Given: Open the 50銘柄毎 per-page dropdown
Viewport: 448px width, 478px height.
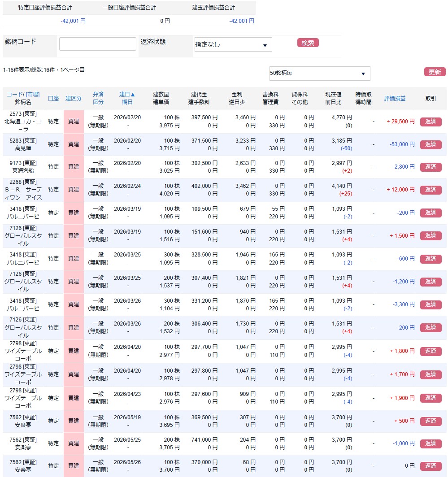Looking at the screenshot, I should pyautogui.click(x=320, y=74).
